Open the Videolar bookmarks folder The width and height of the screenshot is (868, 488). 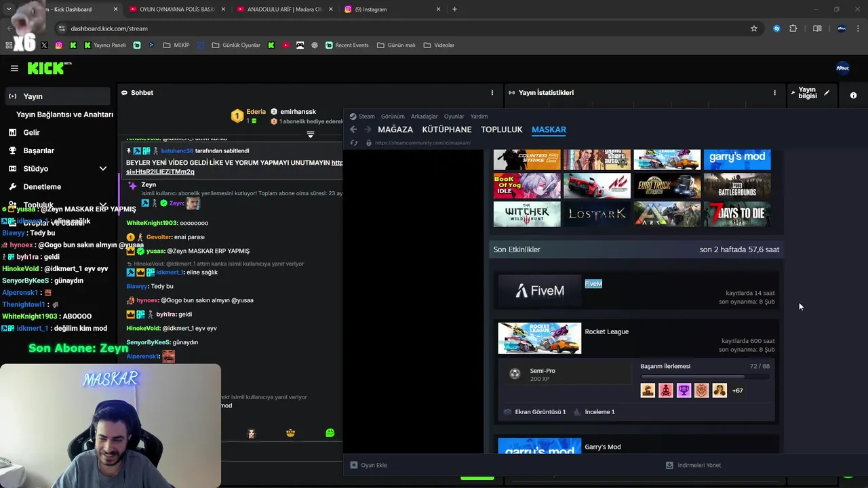click(x=439, y=45)
